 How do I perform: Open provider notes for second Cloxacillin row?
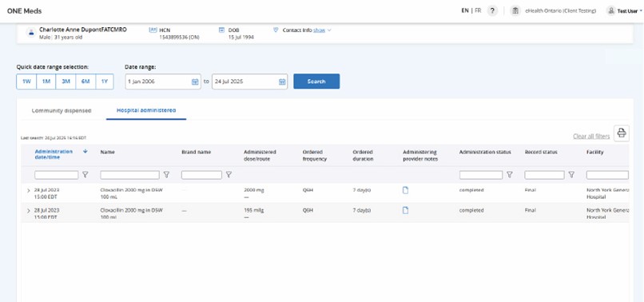(405, 210)
